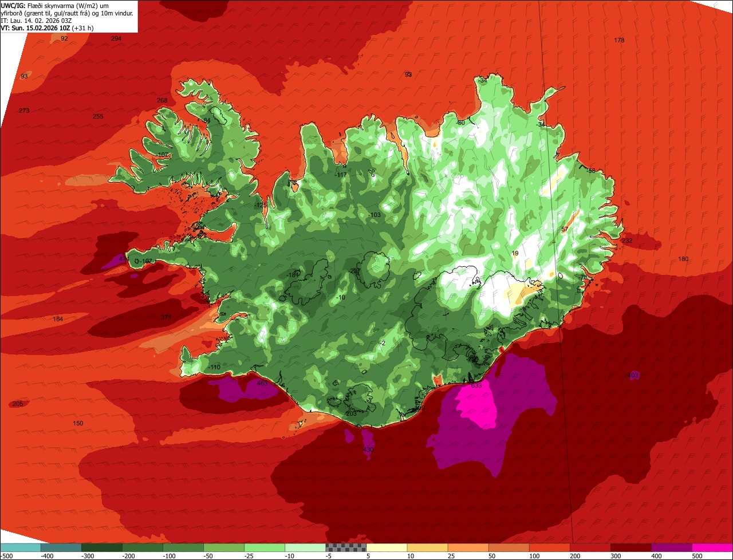This screenshot has height=560, width=733.
Task: Pick the pale green -10 to -5 swatch
Action: [305, 547]
